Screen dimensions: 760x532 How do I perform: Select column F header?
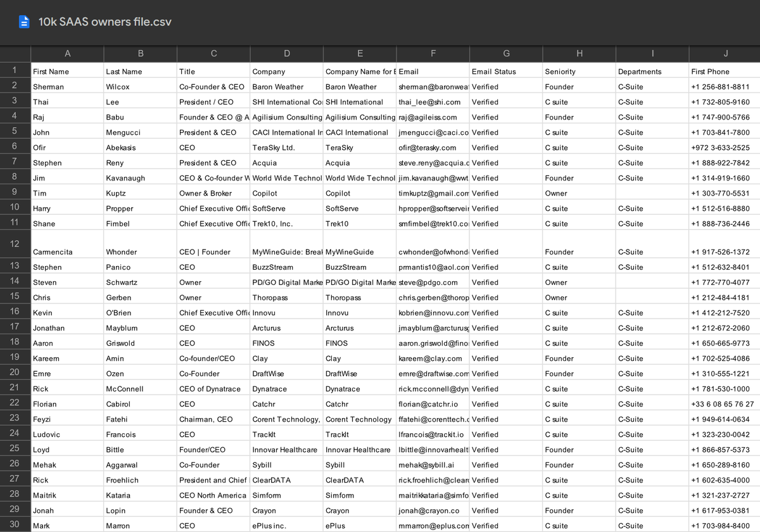click(433, 54)
